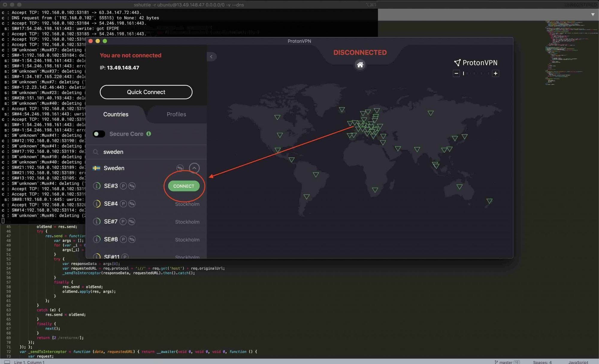The width and height of the screenshot is (599, 364).
Task: Open Sublime tab list dropdown arrow
Action: pyautogui.click(x=593, y=14)
